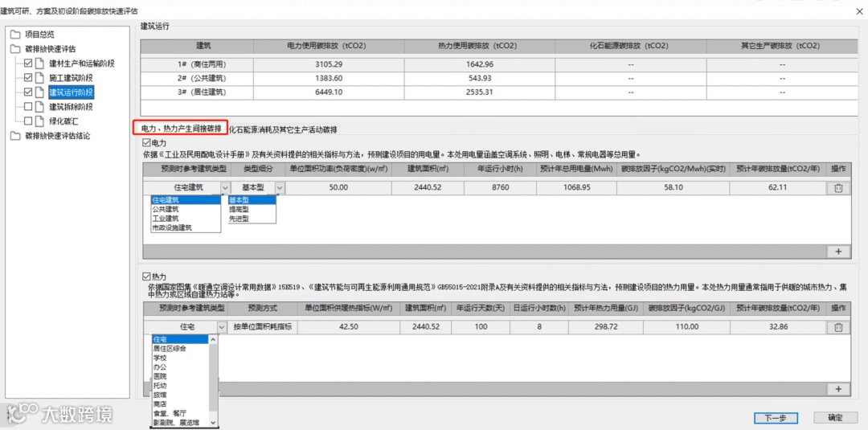
Task: Switch to 电力、热力产生间接碳排 tab
Action: (180, 129)
